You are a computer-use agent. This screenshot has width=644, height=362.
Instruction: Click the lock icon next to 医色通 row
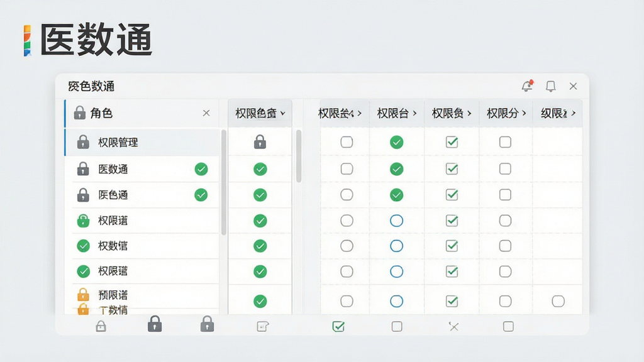point(83,195)
